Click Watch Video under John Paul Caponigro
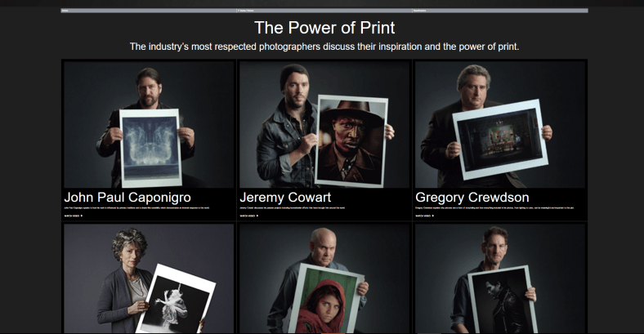Image resolution: width=644 pixels, height=334 pixels. coord(73,216)
